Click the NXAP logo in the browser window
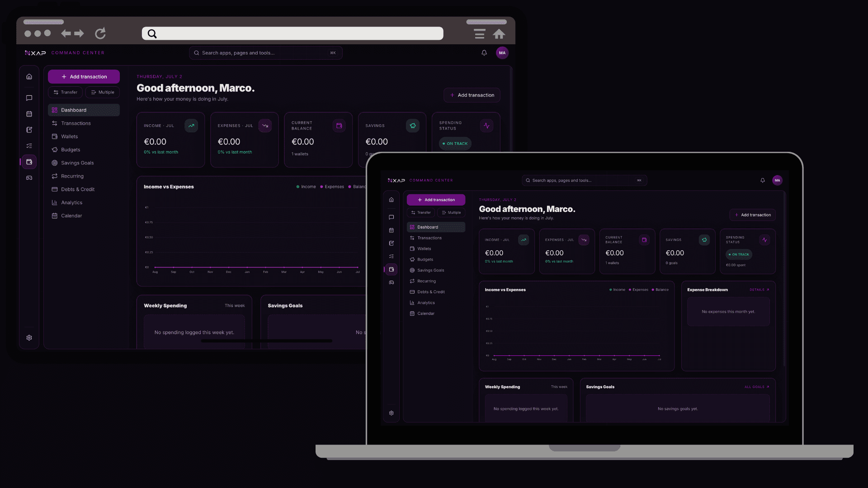This screenshot has height=488, width=868. (x=35, y=53)
